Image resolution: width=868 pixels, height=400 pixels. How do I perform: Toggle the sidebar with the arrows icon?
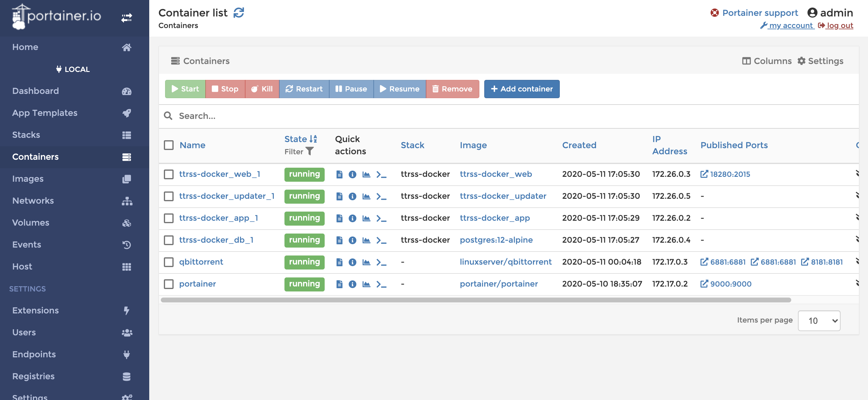127,18
